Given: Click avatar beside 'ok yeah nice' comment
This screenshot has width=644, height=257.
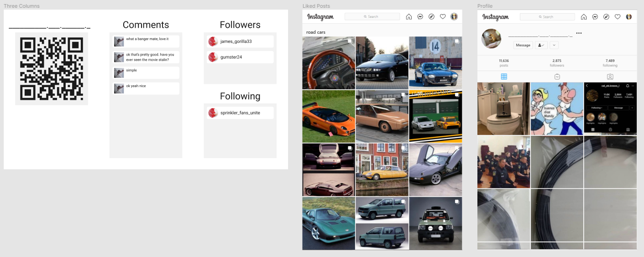Looking at the screenshot, I should pyautogui.click(x=119, y=88).
